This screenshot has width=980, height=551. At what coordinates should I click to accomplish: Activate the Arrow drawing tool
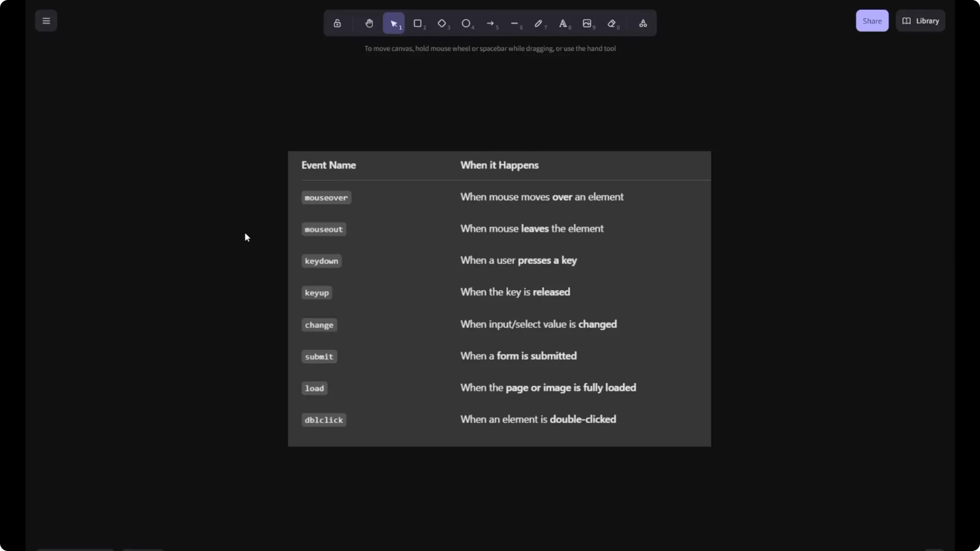pyautogui.click(x=491, y=23)
